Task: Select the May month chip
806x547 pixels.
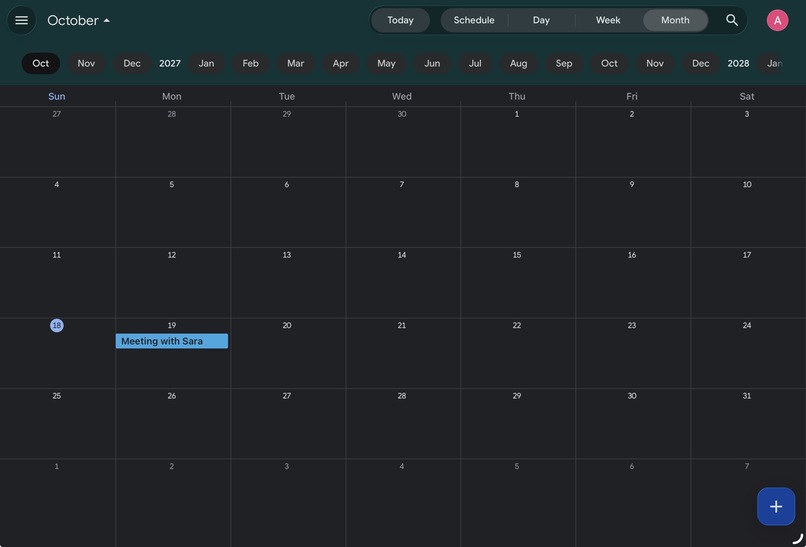Action: (x=386, y=63)
